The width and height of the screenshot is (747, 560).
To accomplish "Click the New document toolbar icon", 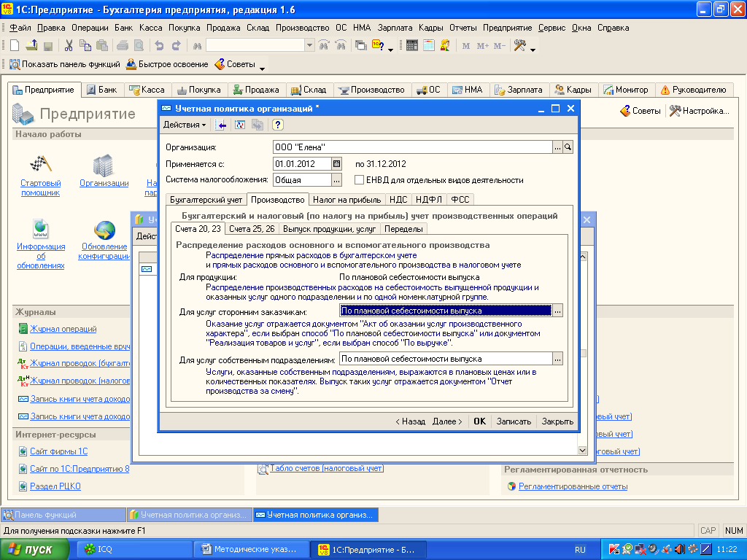I will tap(15, 46).
